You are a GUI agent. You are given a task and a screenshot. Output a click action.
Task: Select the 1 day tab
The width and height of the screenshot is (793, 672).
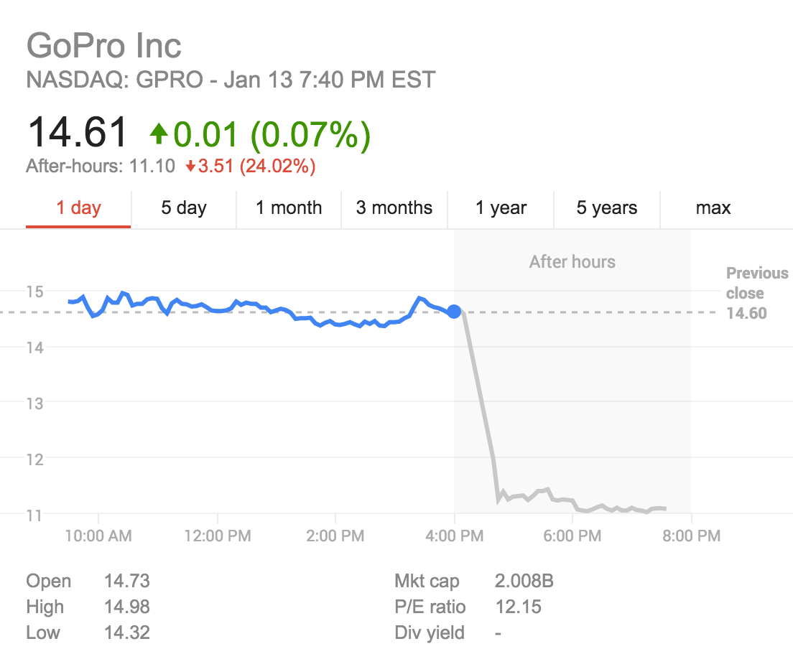78,208
